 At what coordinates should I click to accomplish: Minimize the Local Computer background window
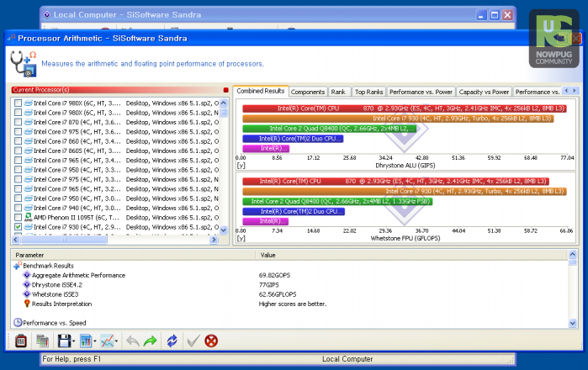coord(481,15)
